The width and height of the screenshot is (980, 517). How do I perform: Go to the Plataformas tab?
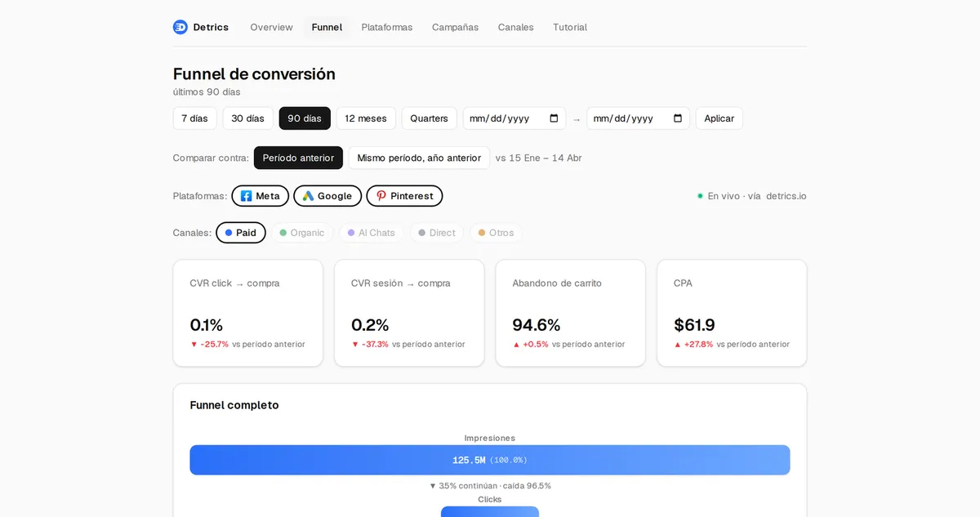(x=387, y=27)
